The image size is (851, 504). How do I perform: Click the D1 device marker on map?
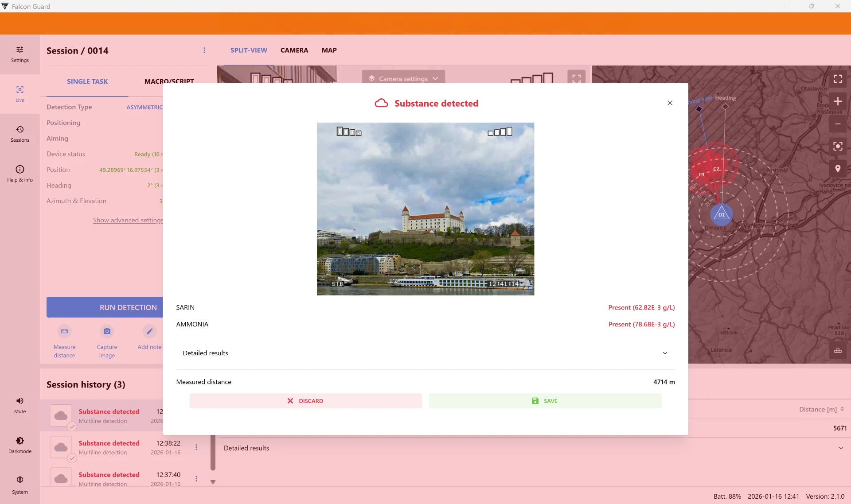[x=721, y=214]
